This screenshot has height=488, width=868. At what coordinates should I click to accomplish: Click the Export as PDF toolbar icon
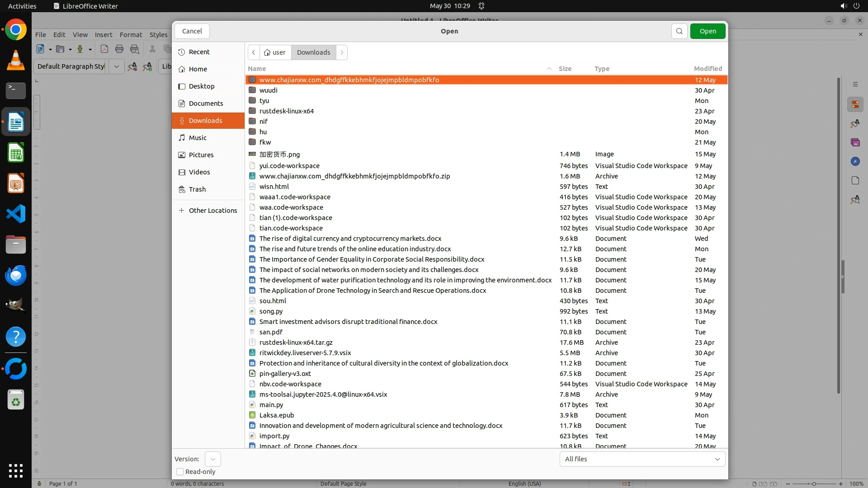coord(104,49)
